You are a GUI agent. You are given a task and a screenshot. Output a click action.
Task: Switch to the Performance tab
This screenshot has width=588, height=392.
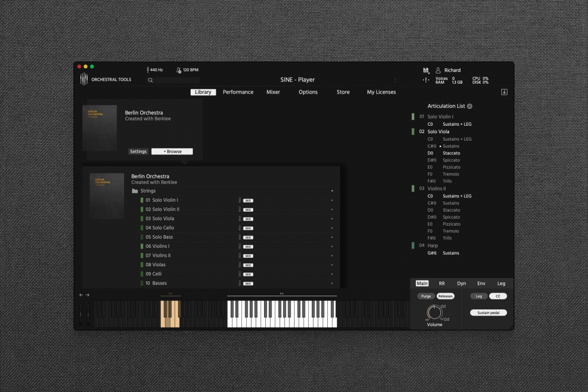(238, 92)
